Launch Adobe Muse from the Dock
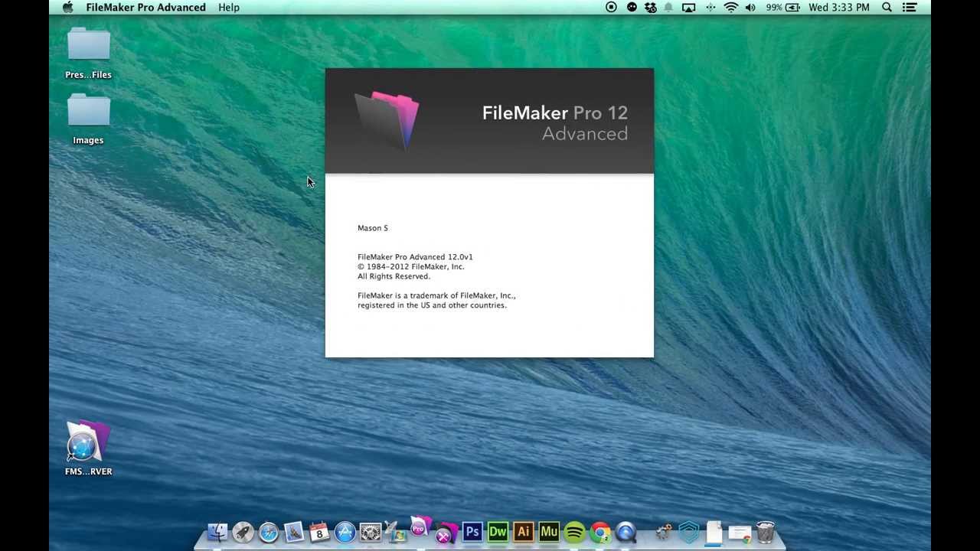This screenshot has width=980, height=551. [x=549, y=531]
